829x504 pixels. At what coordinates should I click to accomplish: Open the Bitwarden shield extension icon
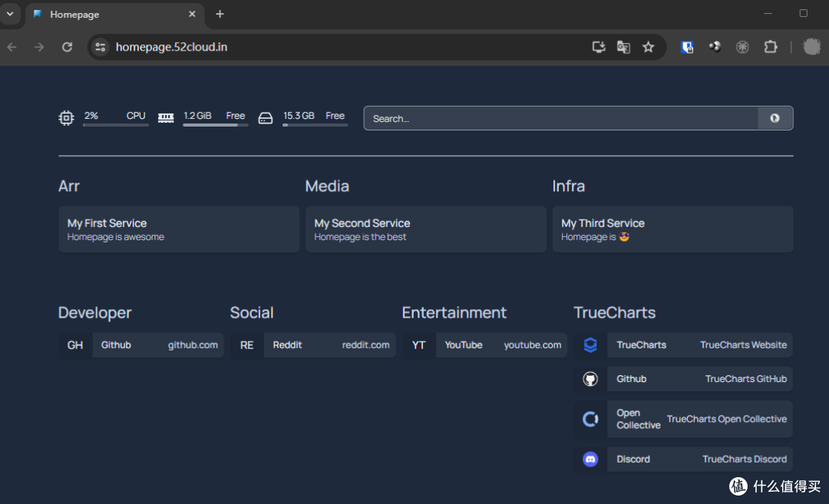click(687, 47)
